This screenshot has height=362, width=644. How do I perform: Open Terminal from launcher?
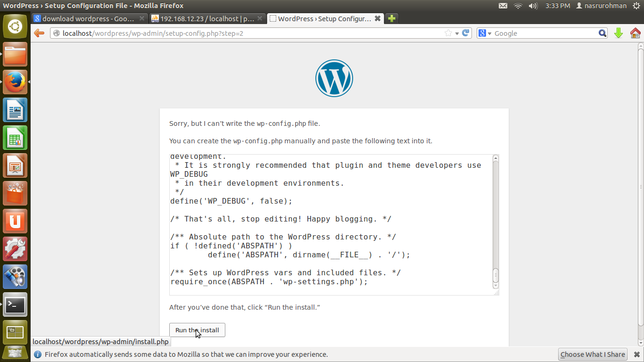[15, 304]
